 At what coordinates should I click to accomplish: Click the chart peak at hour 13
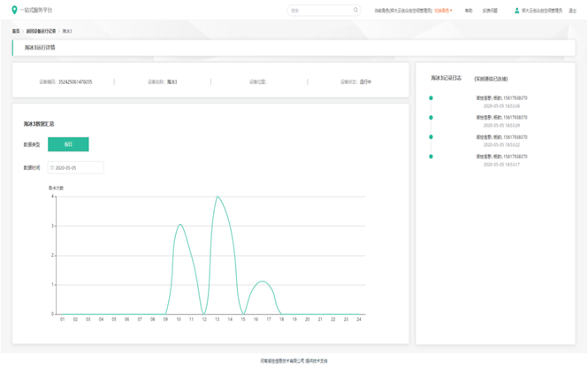[x=217, y=197]
